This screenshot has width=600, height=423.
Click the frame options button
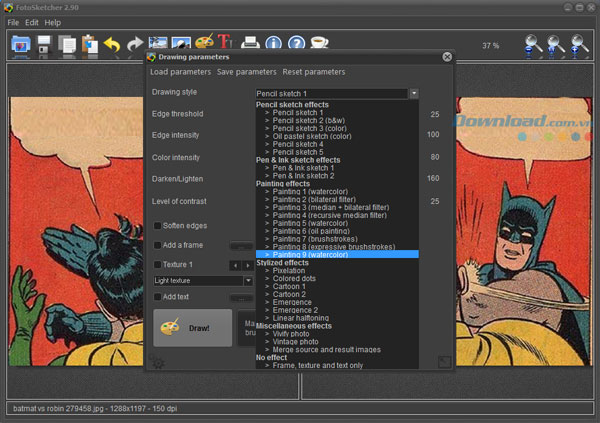tap(241, 246)
